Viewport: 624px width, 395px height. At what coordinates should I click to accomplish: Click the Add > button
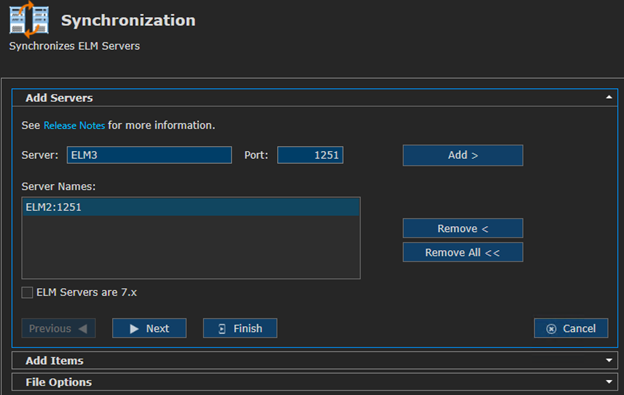click(463, 155)
